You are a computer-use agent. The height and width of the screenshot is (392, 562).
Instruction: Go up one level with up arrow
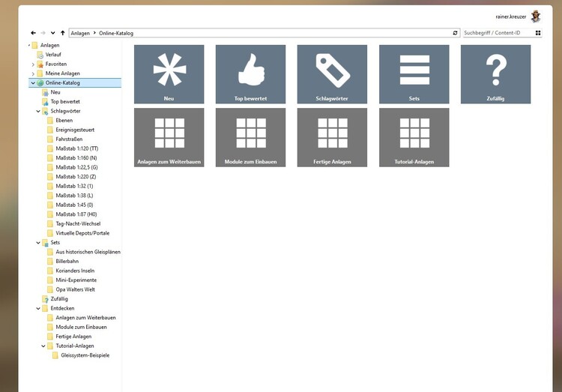tap(63, 33)
